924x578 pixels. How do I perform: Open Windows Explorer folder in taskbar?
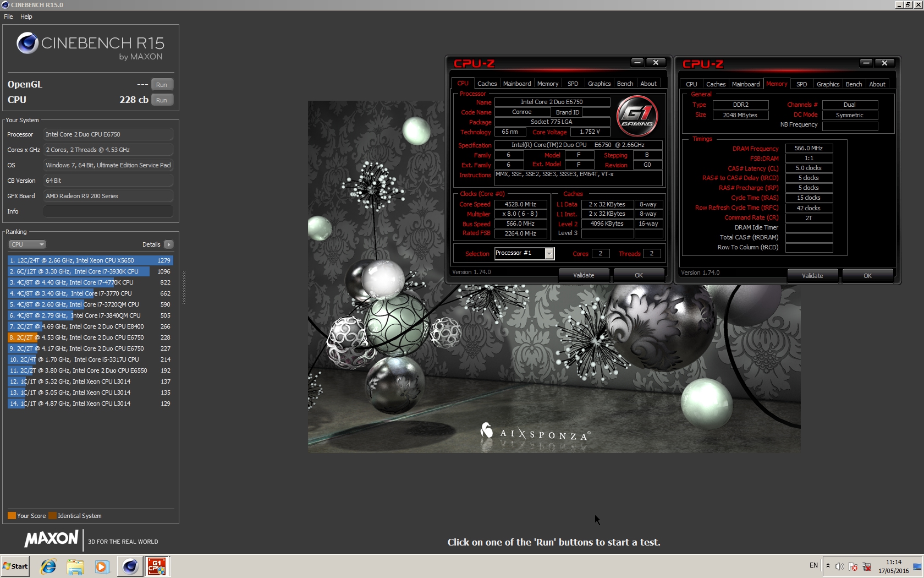tap(75, 566)
